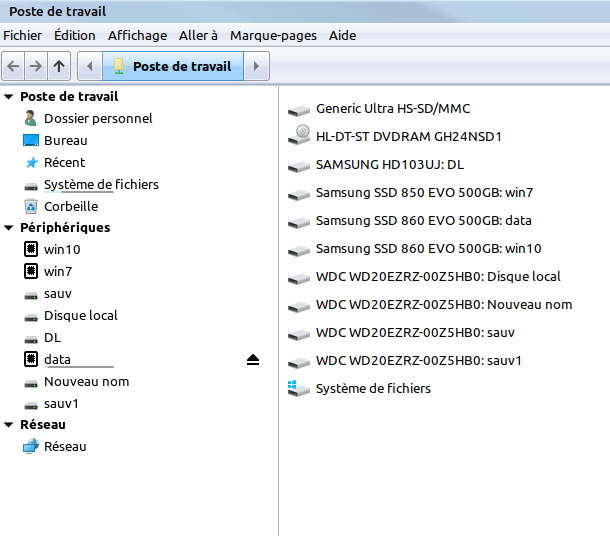
Task: Click the win7 device chip icon
Action: 31,272
